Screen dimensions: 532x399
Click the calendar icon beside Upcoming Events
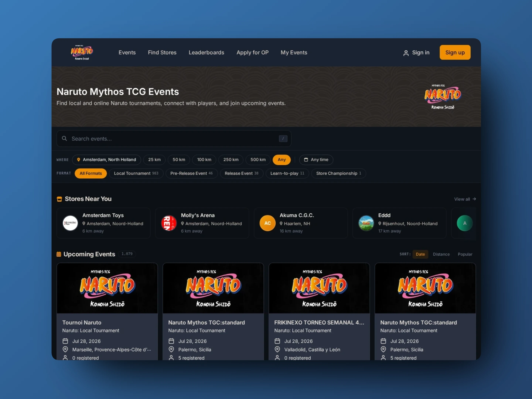click(x=59, y=254)
